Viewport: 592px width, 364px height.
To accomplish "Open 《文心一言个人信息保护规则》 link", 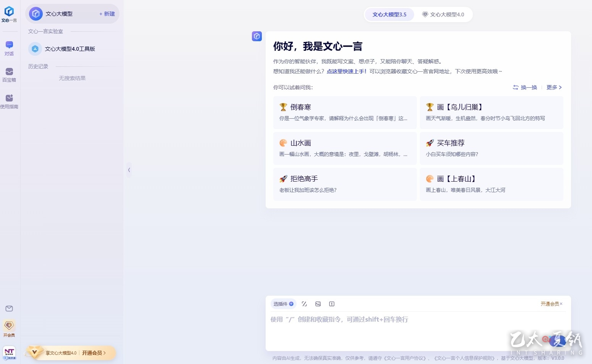I will tap(465, 358).
